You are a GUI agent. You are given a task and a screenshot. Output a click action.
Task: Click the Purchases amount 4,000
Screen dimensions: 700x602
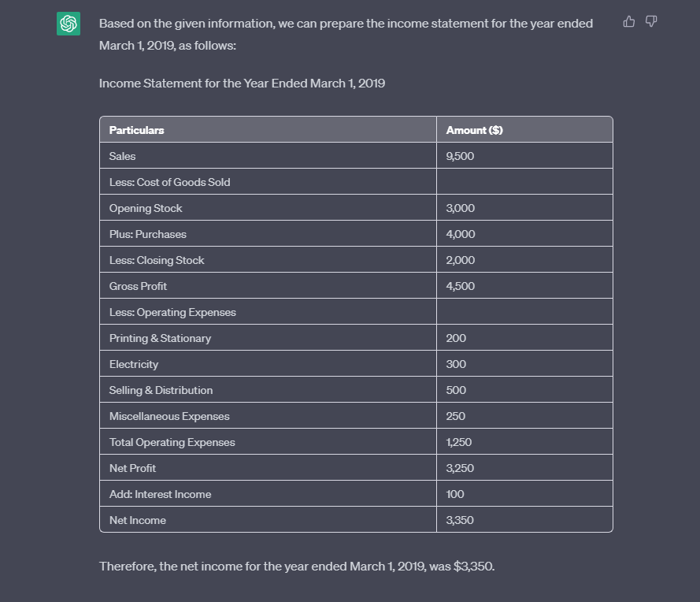tap(461, 234)
